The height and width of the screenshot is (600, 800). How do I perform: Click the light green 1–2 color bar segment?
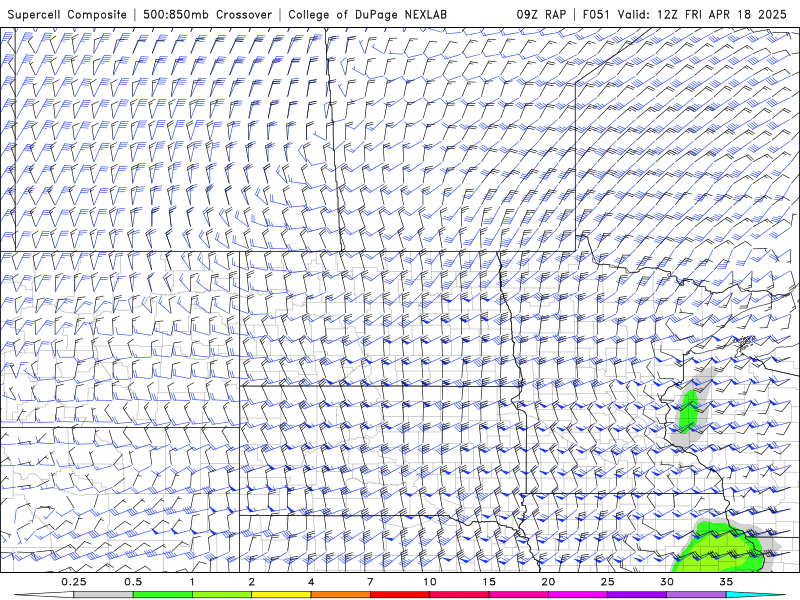point(222,595)
